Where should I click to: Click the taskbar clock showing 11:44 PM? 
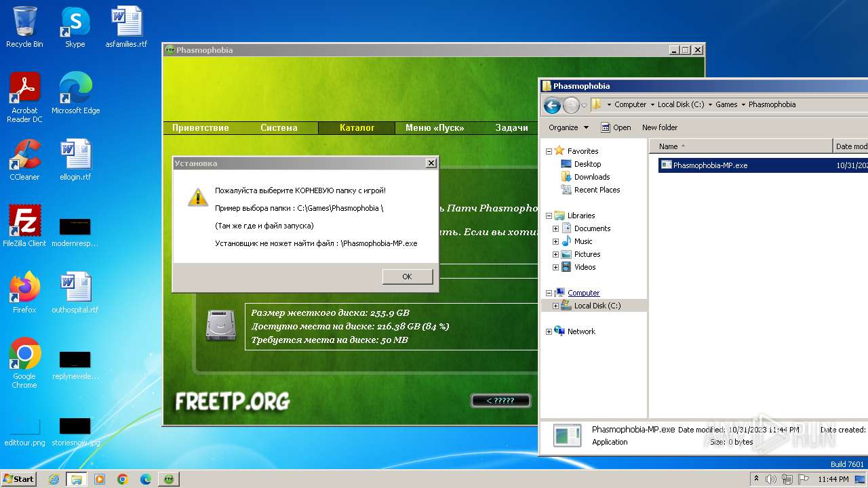pyautogui.click(x=833, y=479)
